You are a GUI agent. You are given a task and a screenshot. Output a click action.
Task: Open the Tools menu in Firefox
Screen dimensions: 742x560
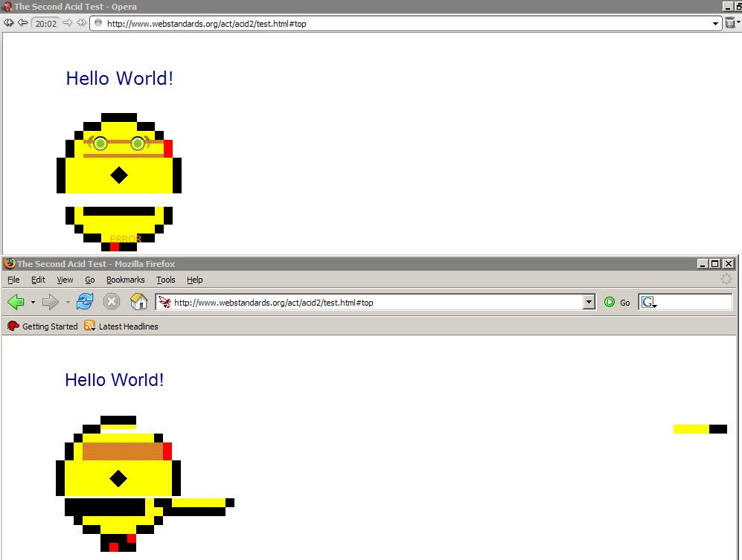click(x=166, y=280)
